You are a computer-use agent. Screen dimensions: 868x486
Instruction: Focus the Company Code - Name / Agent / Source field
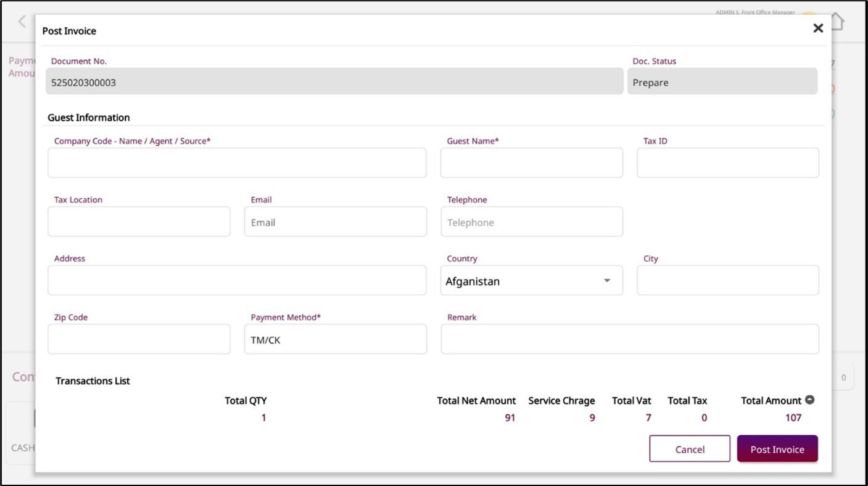pos(237,163)
